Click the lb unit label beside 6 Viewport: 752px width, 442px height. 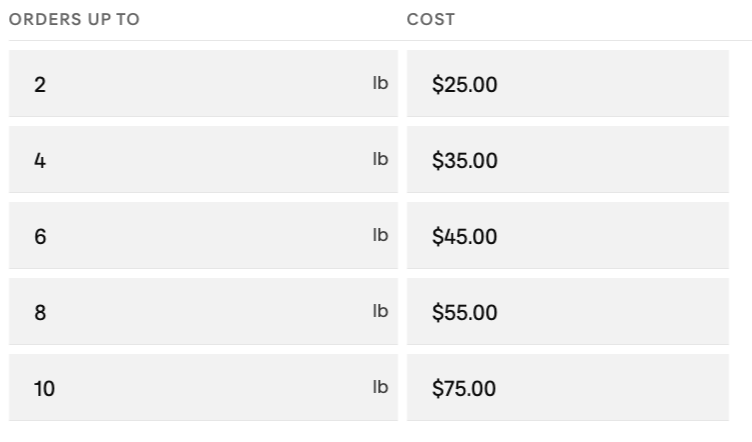[x=380, y=235]
